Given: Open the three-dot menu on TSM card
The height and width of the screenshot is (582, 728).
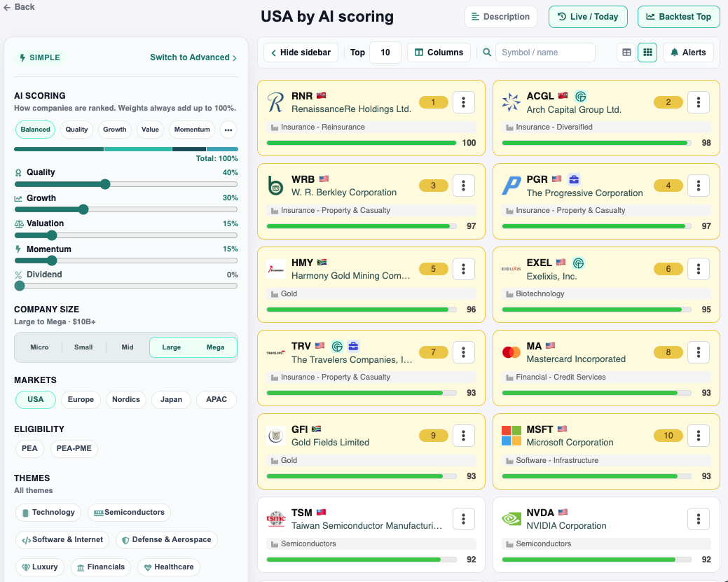Looking at the screenshot, I should point(463,519).
